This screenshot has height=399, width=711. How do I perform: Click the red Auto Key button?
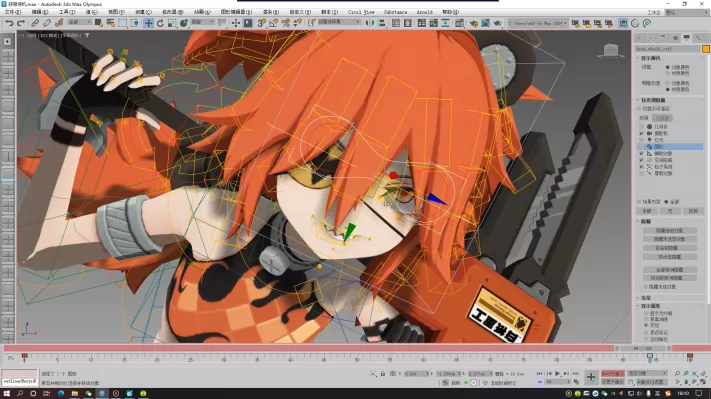tap(613, 374)
